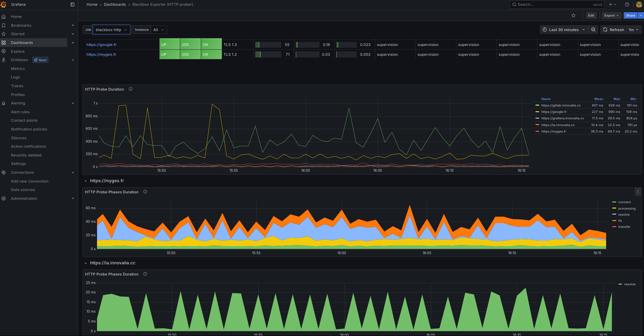The width and height of the screenshot is (644, 336).
Task: Toggle the resolve series on ia.innovalia.cc panel
Action: [629, 284]
